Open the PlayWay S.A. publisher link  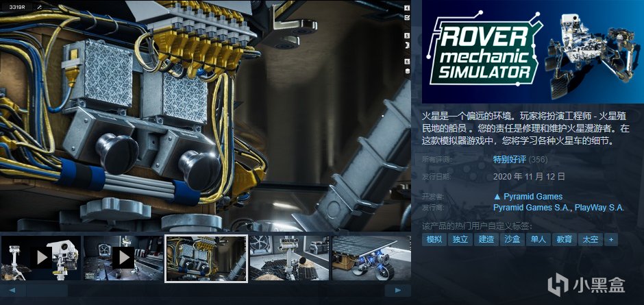pyautogui.click(x=599, y=208)
